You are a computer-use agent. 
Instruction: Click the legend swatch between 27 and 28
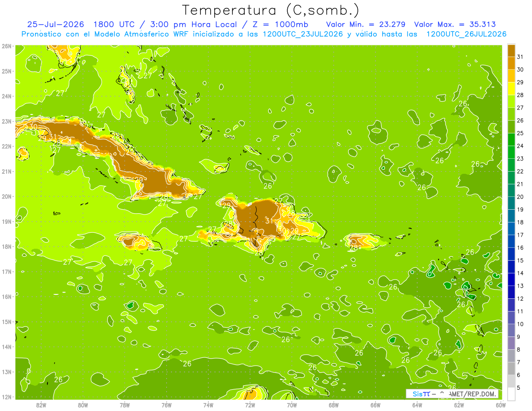(x=512, y=101)
